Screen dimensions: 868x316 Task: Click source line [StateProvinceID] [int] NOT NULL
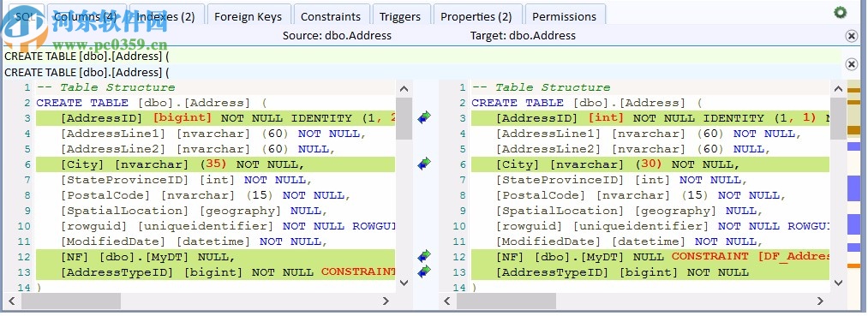click(187, 180)
